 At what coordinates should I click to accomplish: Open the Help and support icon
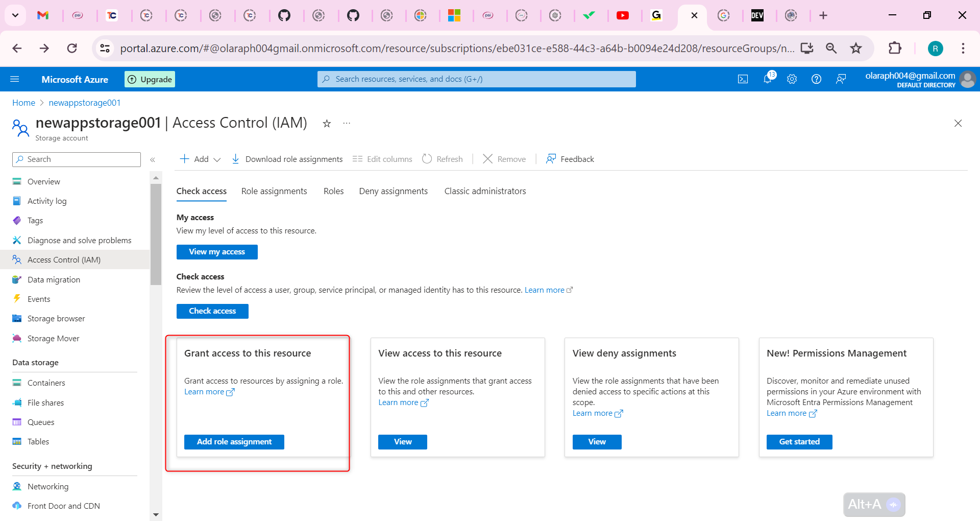pyautogui.click(x=816, y=79)
